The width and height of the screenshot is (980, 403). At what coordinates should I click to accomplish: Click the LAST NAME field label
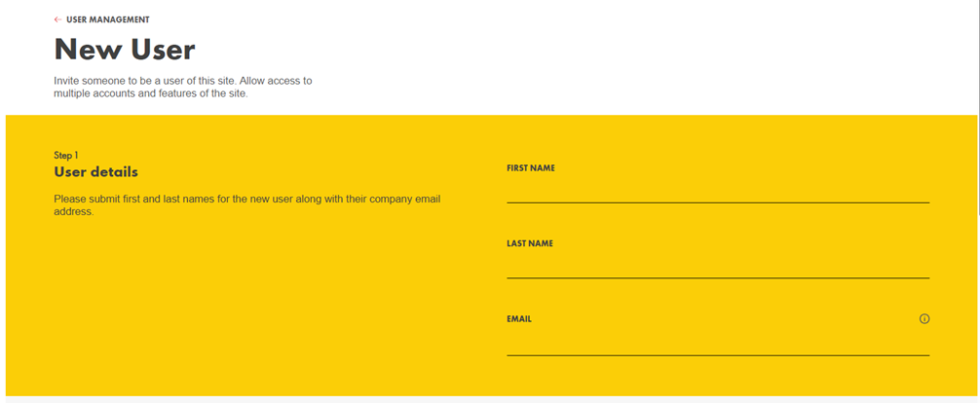530,243
